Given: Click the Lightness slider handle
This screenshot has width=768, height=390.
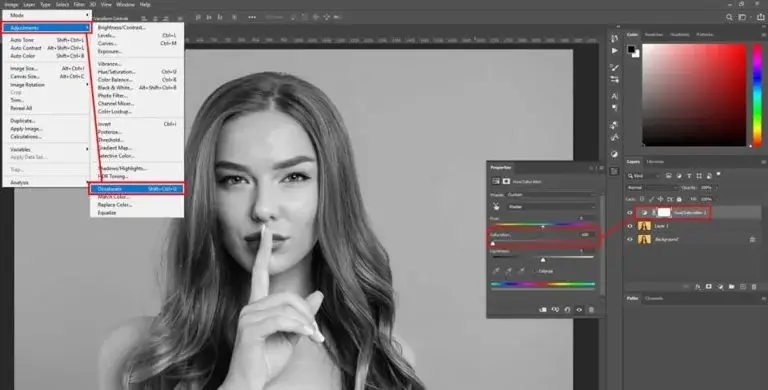Looking at the screenshot, I should 543,260.
